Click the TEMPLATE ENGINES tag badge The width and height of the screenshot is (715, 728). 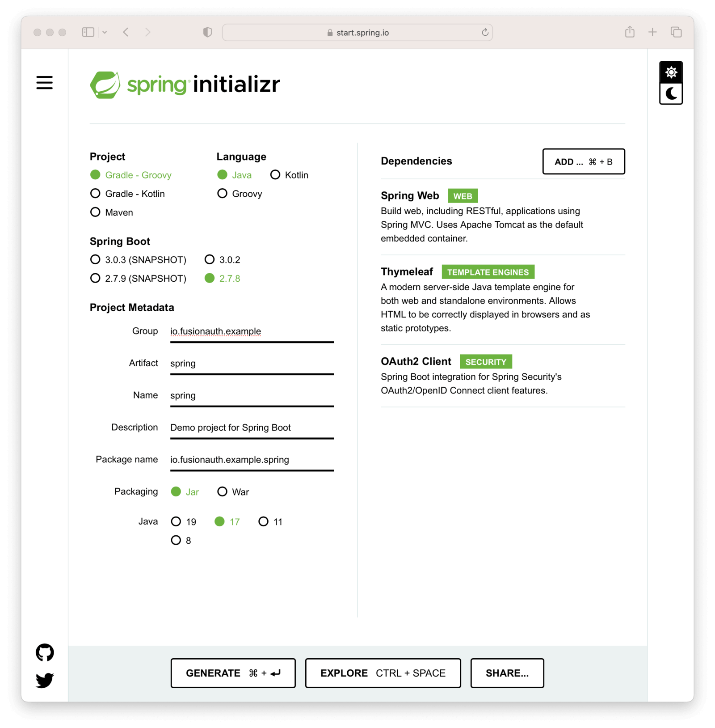pos(488,272)
